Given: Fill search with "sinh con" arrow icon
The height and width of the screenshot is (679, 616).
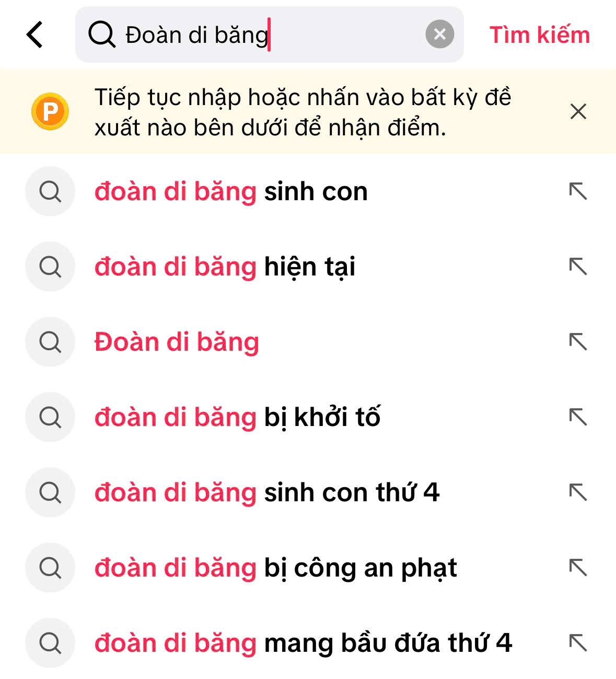Looking at the screenshot, I should 578,192.
